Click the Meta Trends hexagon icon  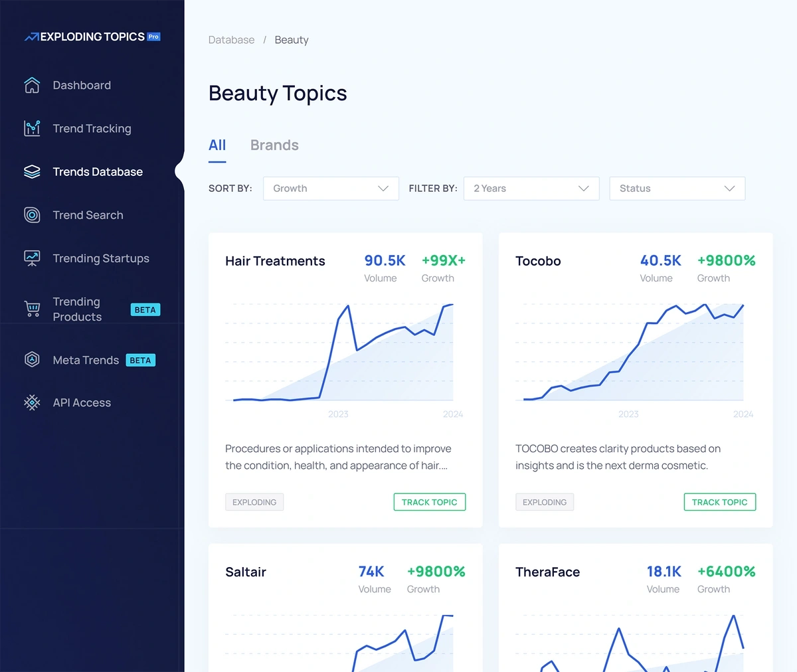32,359
